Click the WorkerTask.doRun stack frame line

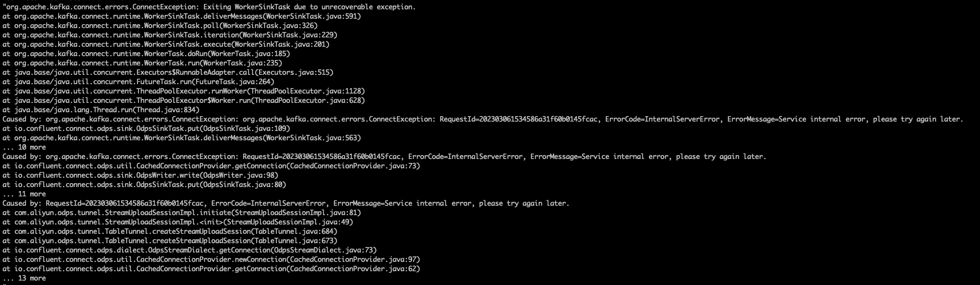click(x=146, y=54)
